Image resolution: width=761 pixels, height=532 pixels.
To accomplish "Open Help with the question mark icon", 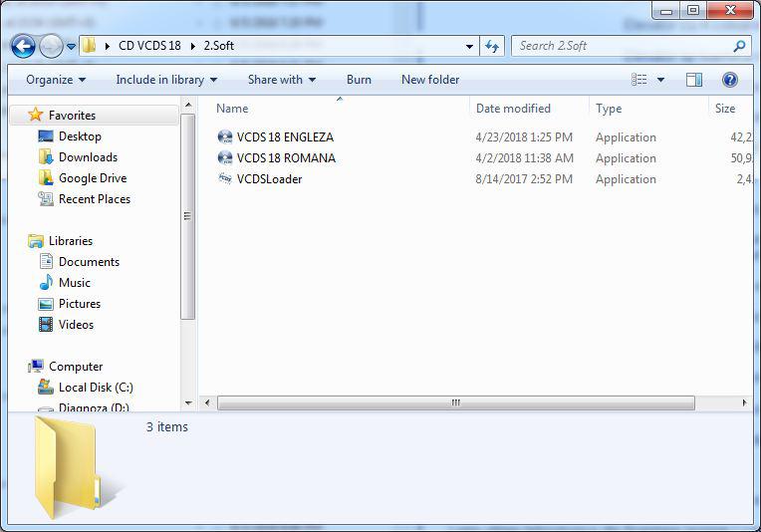I will click(730, 80).
